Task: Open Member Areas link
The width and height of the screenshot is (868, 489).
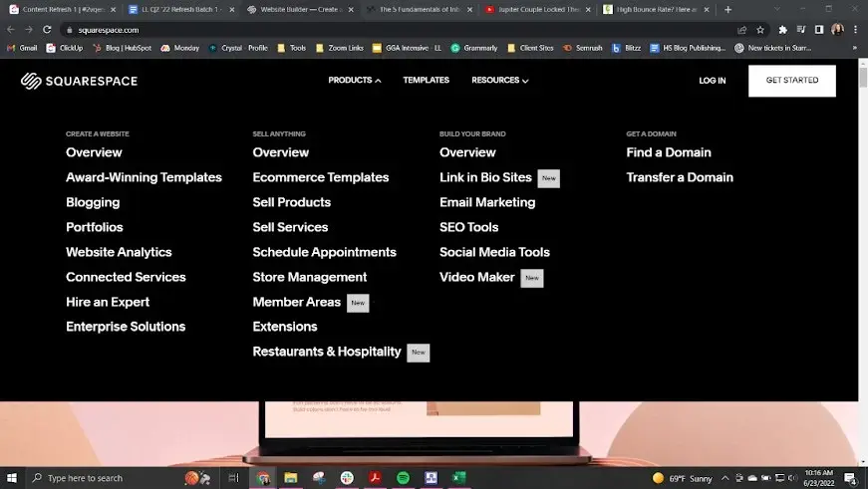Action: [297, 302]
